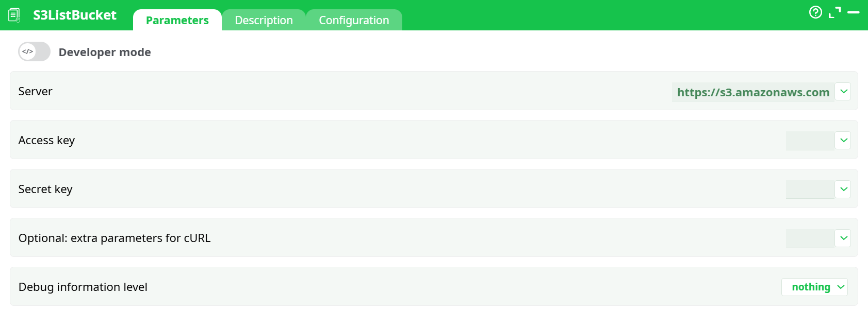Viewport: 868px width, 310px height.
Task: Click 'Optional: extra parameters for cURL' label
Action: pyautogui.click(x=114, y=238)
